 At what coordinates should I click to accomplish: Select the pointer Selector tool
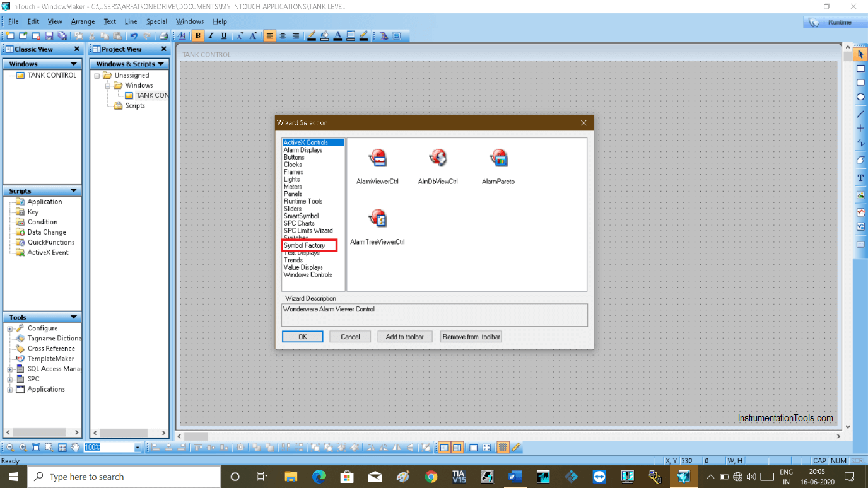click(x=860, y=54)
